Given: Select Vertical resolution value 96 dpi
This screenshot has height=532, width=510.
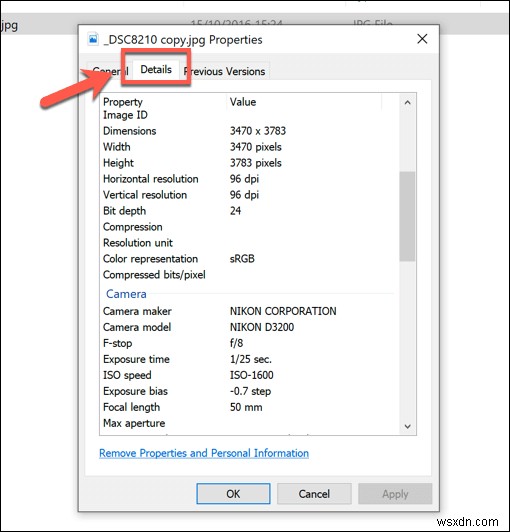Looking at the screenshot, I should [x=244, y=195].
